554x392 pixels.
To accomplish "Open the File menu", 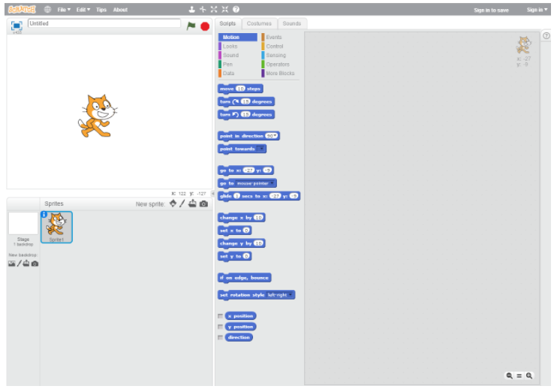I will (64, 10).
